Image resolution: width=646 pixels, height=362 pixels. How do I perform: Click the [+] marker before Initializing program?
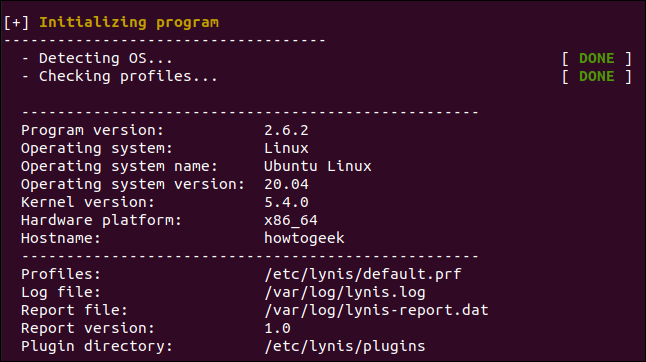point(16,23)
